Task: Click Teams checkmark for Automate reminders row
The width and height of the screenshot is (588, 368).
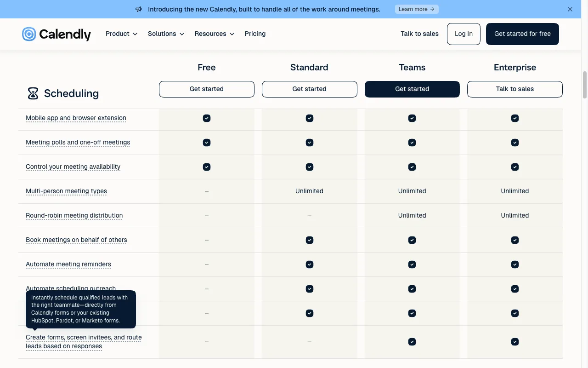Action: 412,264
